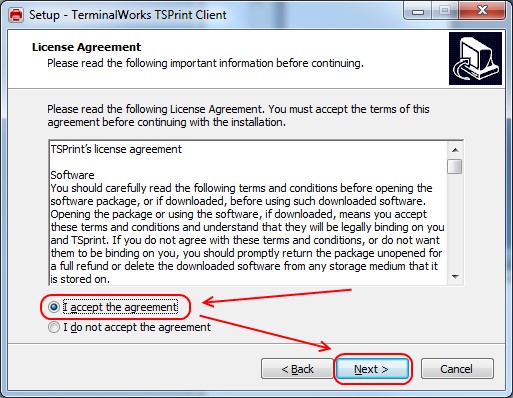Click the setup wizard computer image

click(x=475, y=59)
